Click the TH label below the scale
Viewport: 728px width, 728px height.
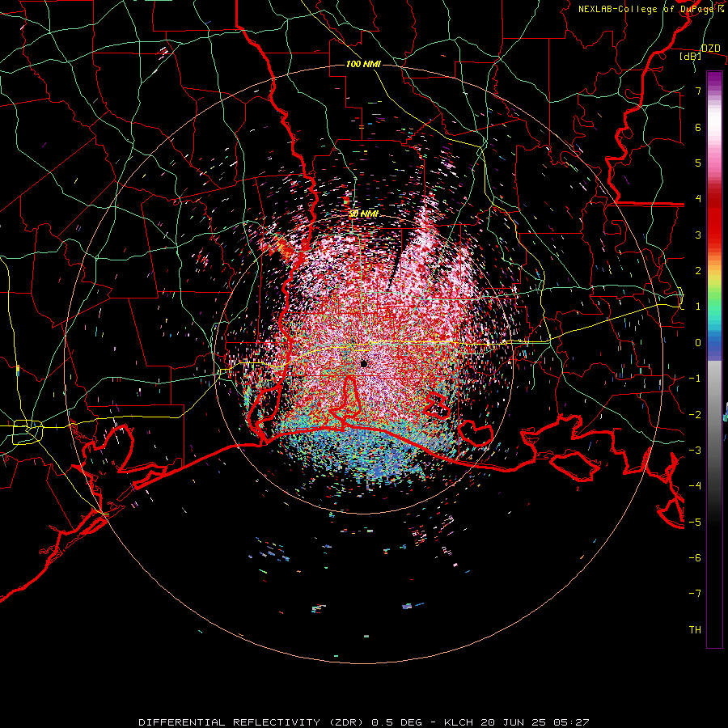click(695, 630)
